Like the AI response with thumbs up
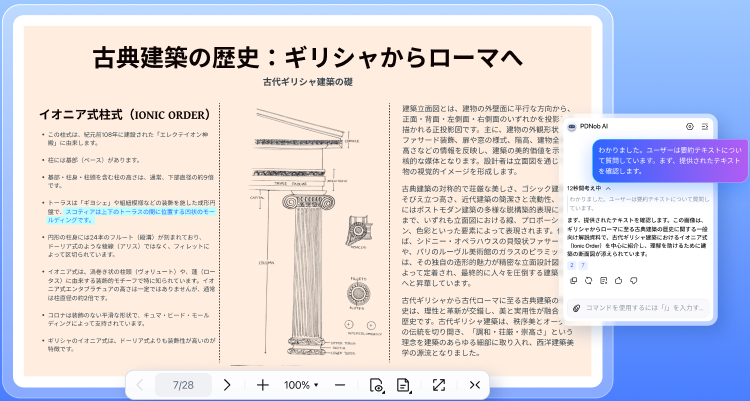 pos(618,280)
